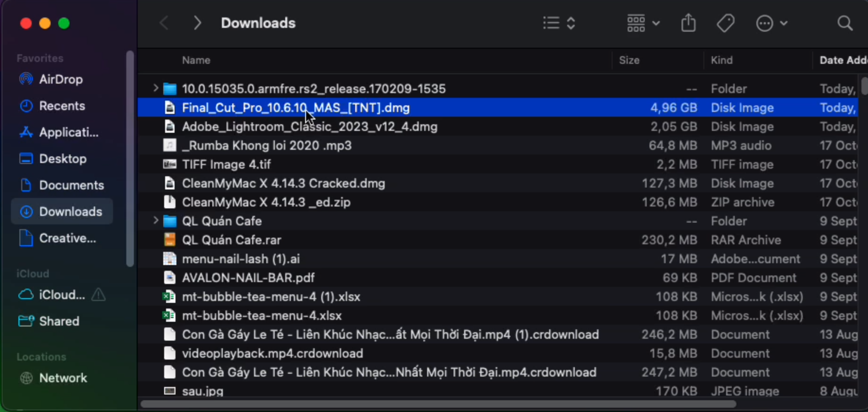This screenshot has width=868, height=412.
Task: Select the TIFF Image 4.tif file name
Action: tap(227, 164)
